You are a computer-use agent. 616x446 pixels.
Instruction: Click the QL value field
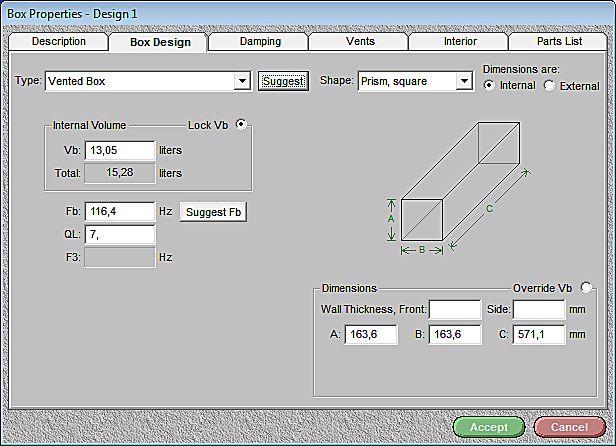[120, 235]
